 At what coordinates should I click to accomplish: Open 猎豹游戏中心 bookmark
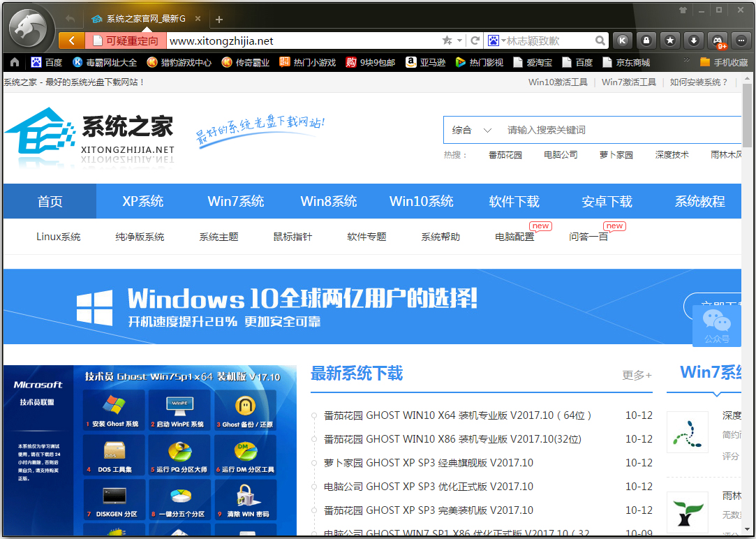179,62
